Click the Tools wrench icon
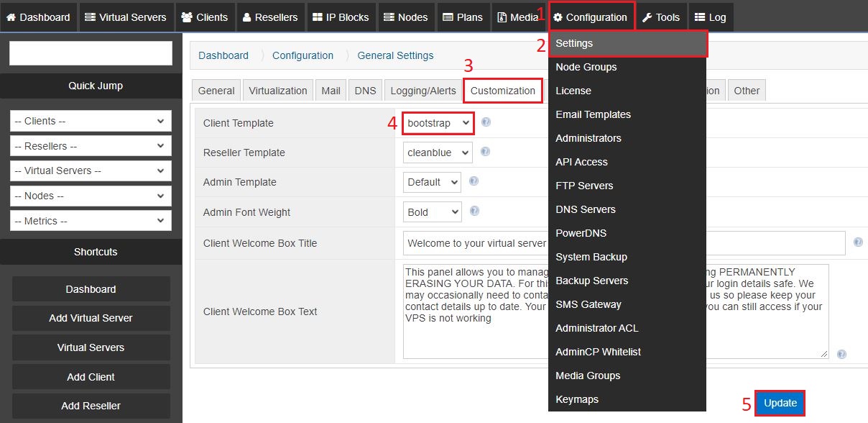This screenshot has height=423, width=868. pyautogui.click(x=648, y=17)
